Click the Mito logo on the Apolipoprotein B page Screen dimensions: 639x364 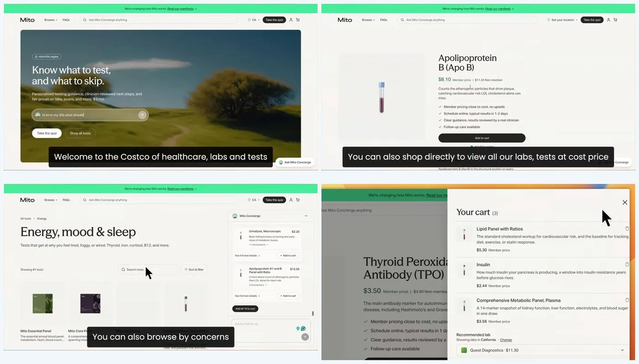click(345, 20)
